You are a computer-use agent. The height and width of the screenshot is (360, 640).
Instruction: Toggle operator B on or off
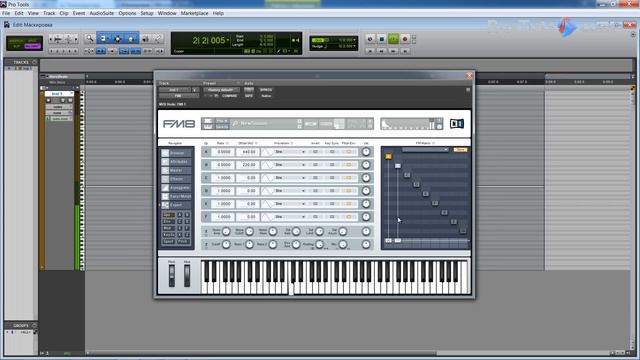206,165
